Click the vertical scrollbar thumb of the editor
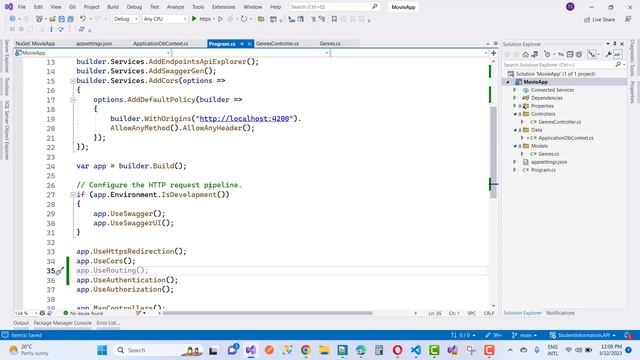Screen dimensions: 640x360 click(493, 152)
